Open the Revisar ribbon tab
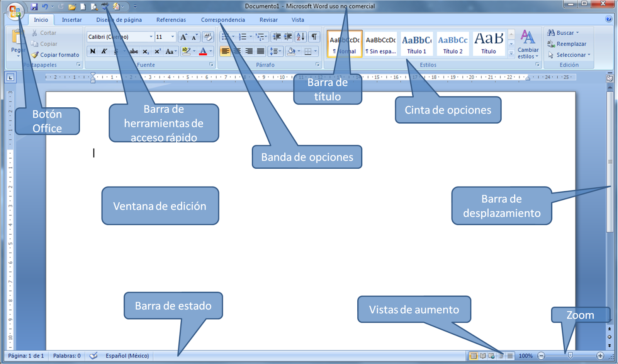This screenshot has height=364, width=618. [x=268, y=20]
